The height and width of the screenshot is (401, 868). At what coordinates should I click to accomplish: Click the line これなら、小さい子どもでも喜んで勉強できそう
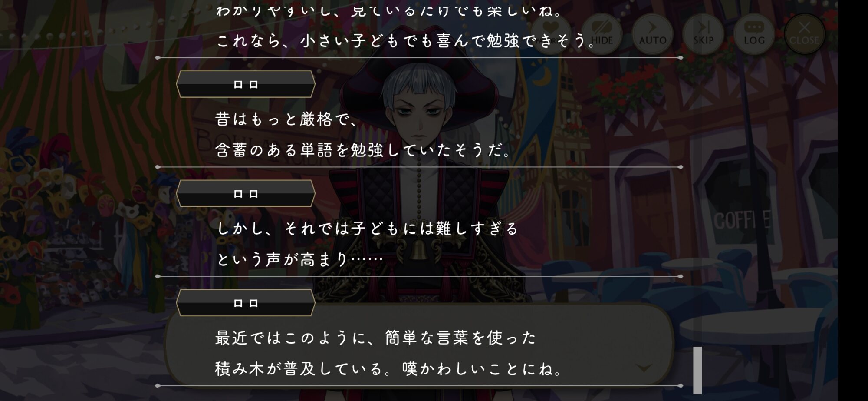[406, 41]
